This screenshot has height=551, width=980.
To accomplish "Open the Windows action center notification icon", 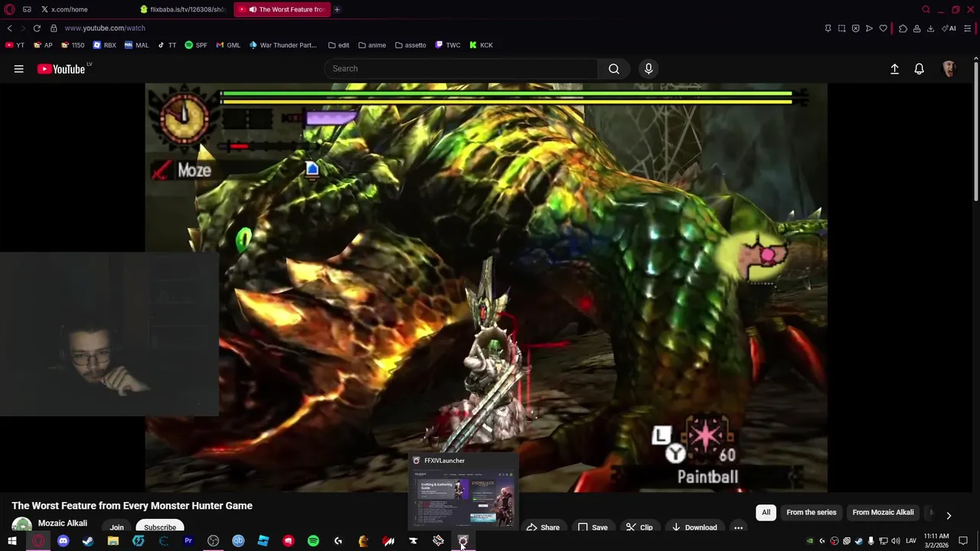I will (963, 541).
